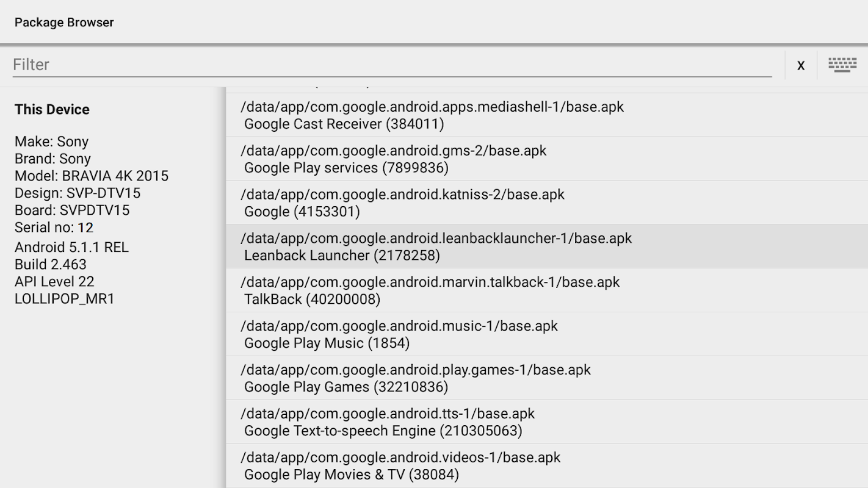
Task: Click the Android 5.1.1 REL info line
Action: point(71,248)
